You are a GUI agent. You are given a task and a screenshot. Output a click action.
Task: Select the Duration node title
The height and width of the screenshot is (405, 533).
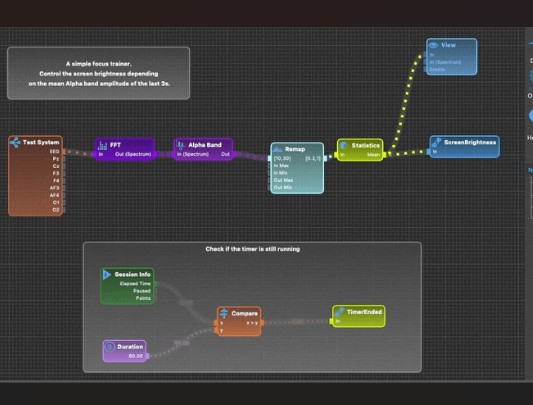pos(130,347)
